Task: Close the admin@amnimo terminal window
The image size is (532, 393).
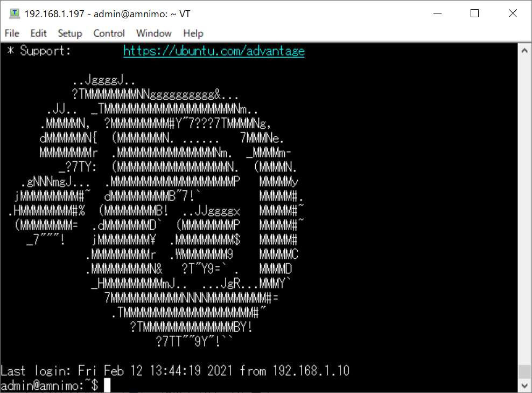Action: [x=513, y=13]
